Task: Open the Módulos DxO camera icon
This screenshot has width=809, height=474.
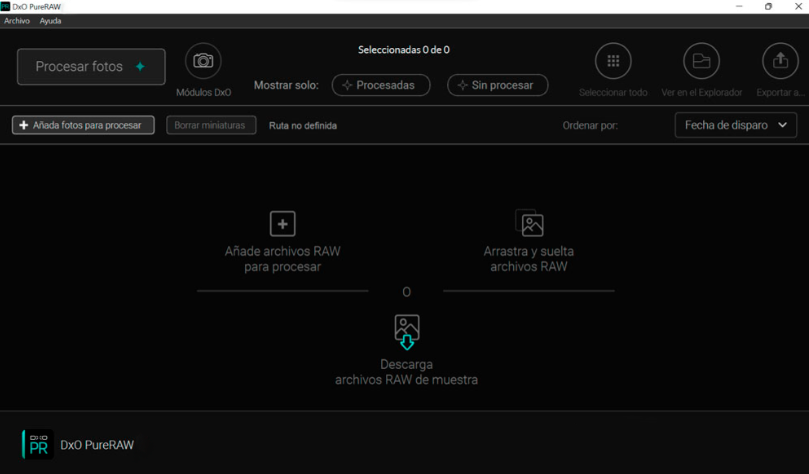Action: (203, 61)
